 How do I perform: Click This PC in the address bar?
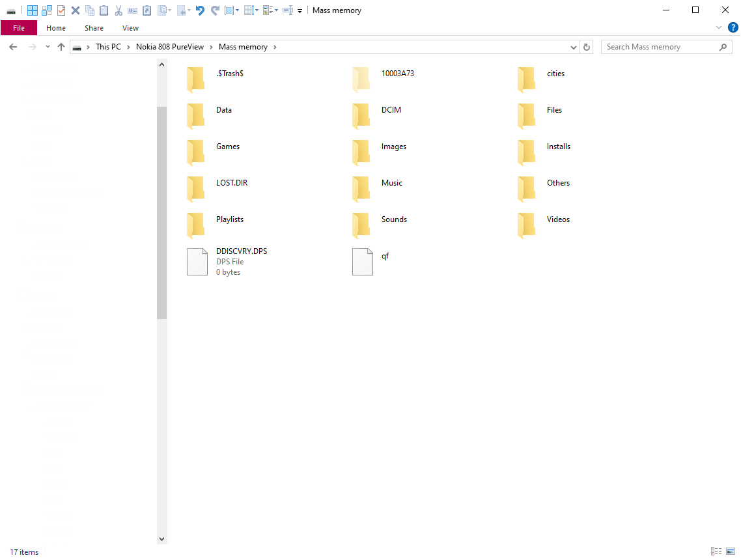point(108,47)
